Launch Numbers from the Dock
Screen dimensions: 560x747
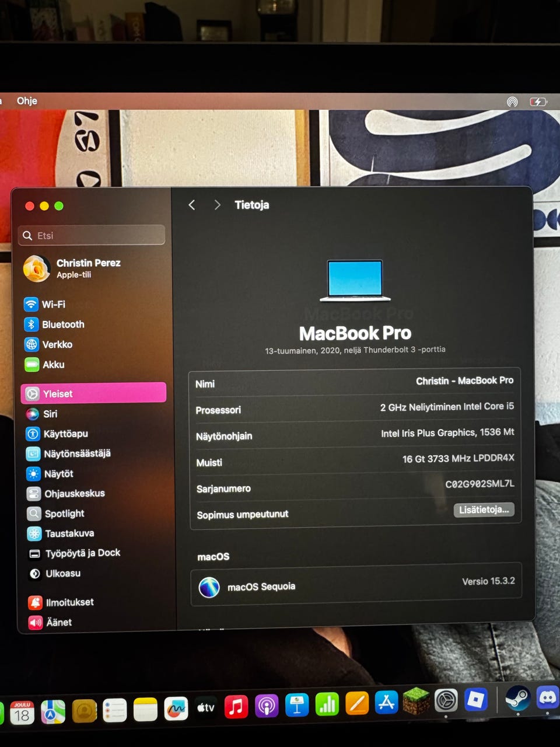tap(327, 704)
